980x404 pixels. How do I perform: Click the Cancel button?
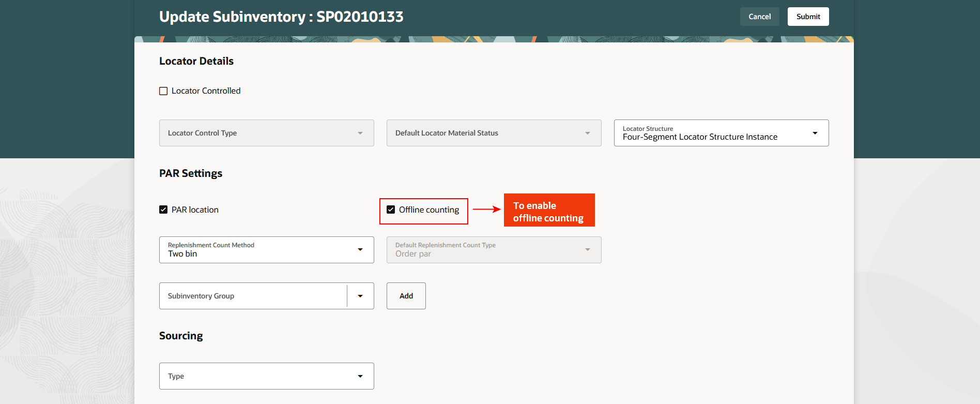tap(759, 17)
